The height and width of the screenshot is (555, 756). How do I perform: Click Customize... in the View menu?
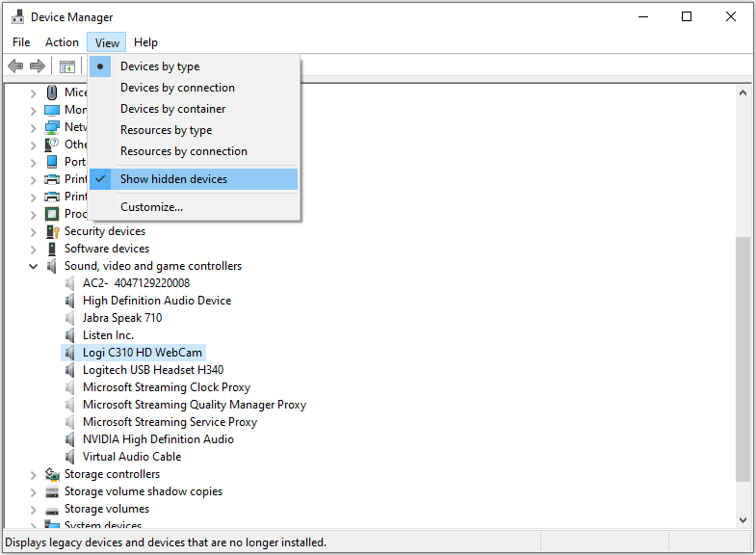click(151, 207)
